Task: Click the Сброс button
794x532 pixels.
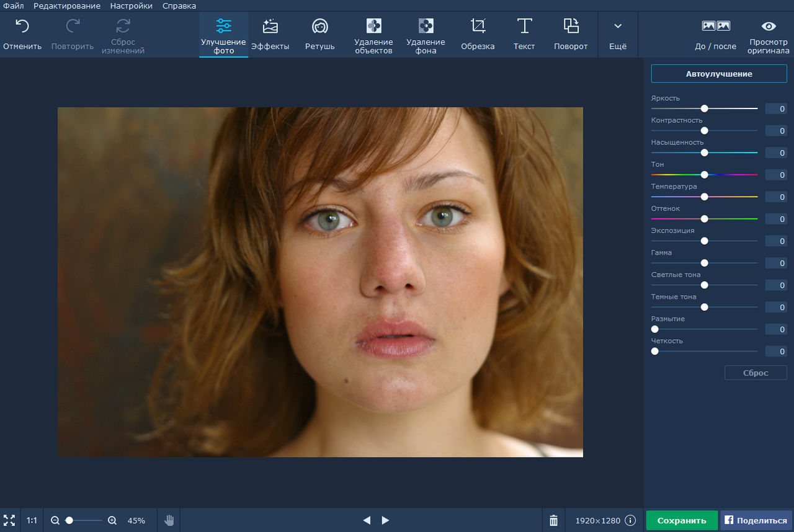Action: (756, 373)
